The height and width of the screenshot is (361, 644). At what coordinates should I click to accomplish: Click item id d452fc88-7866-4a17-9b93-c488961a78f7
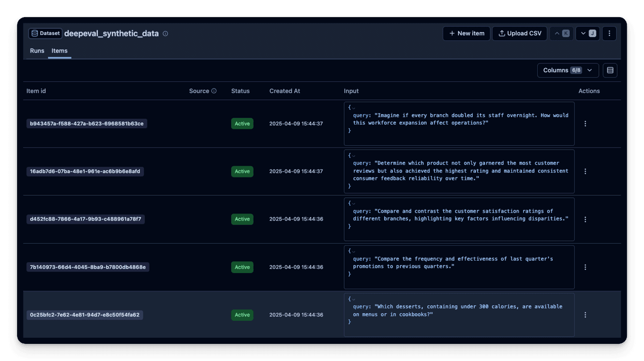point(85,219)
